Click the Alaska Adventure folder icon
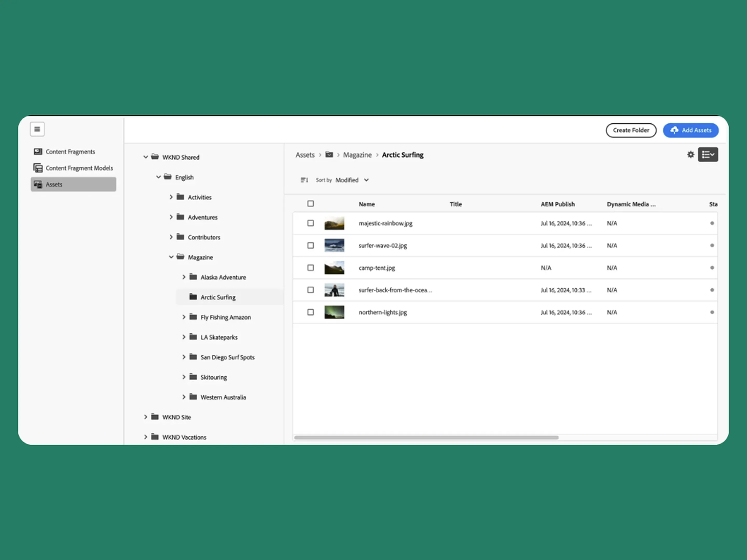The image size is (747, 560). [193, 277]
